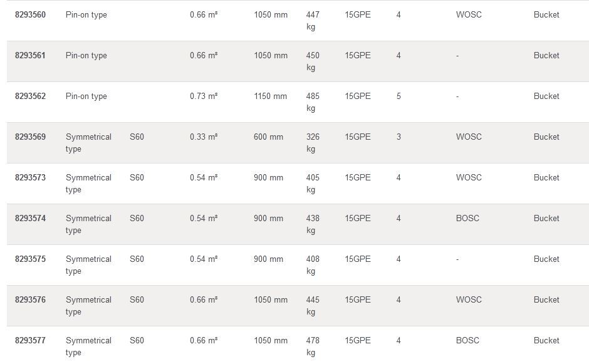589x364 pixels.
Task: Click part number 8293569
Action: [x=30, y=137]
